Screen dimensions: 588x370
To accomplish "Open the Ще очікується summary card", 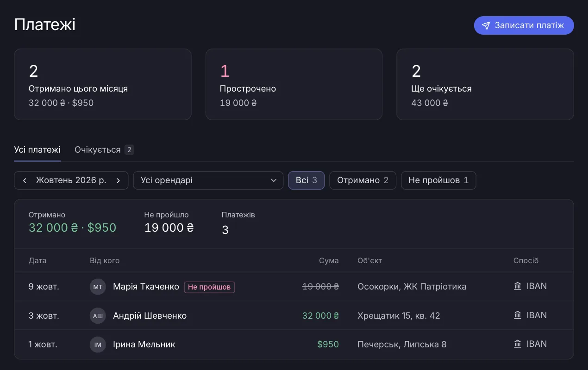I will point(485,85).
